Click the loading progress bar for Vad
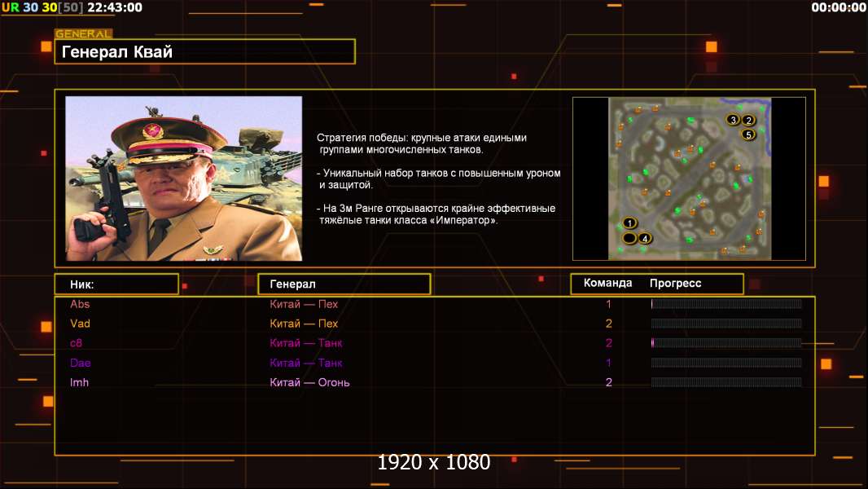This screenshot has height=489, width=868. (726, 323)
